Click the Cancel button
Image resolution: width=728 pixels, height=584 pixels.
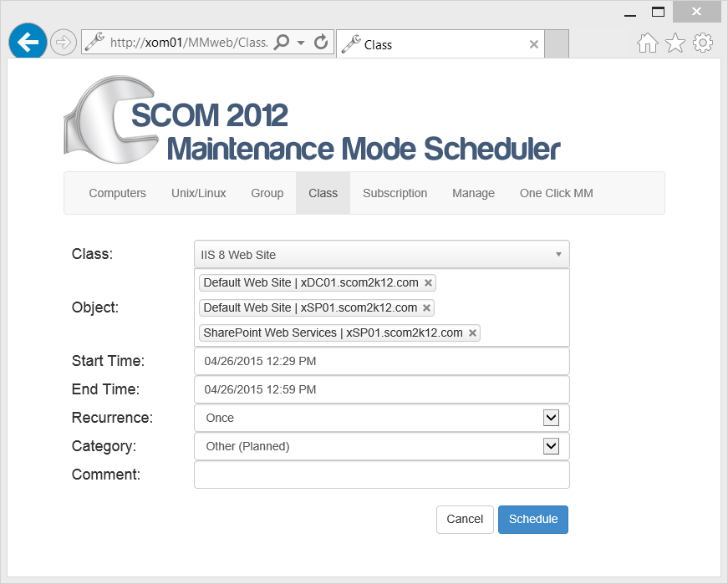[465, 520]
